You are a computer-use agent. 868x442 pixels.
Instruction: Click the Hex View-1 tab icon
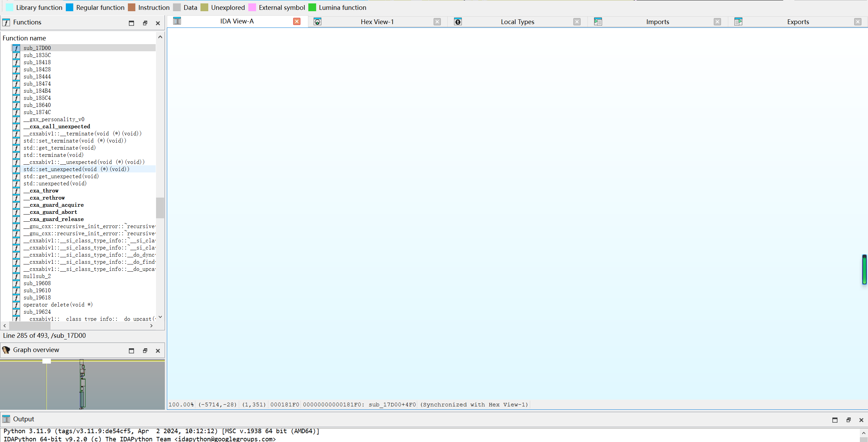tap(317, 22)
